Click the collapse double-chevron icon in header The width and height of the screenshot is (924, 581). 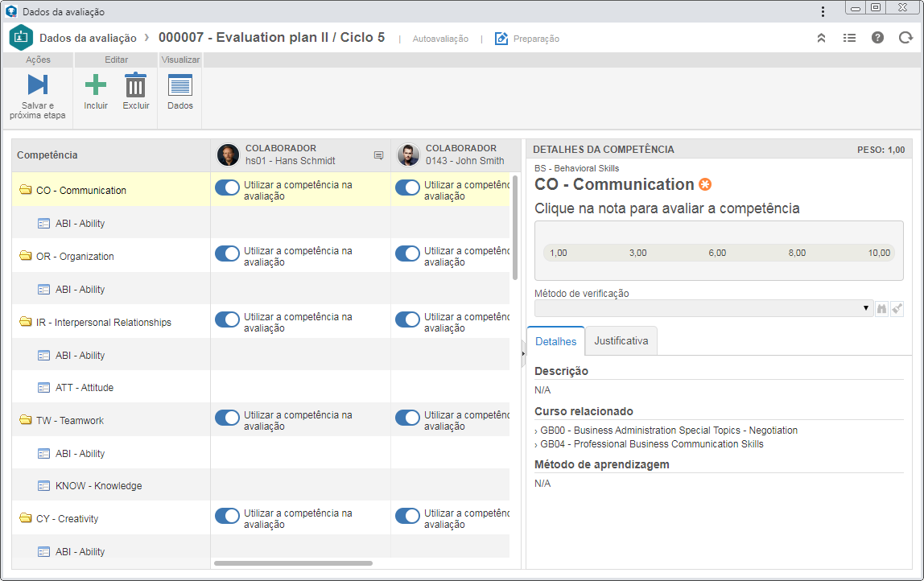pyautogui.click(x=821, y=38)
